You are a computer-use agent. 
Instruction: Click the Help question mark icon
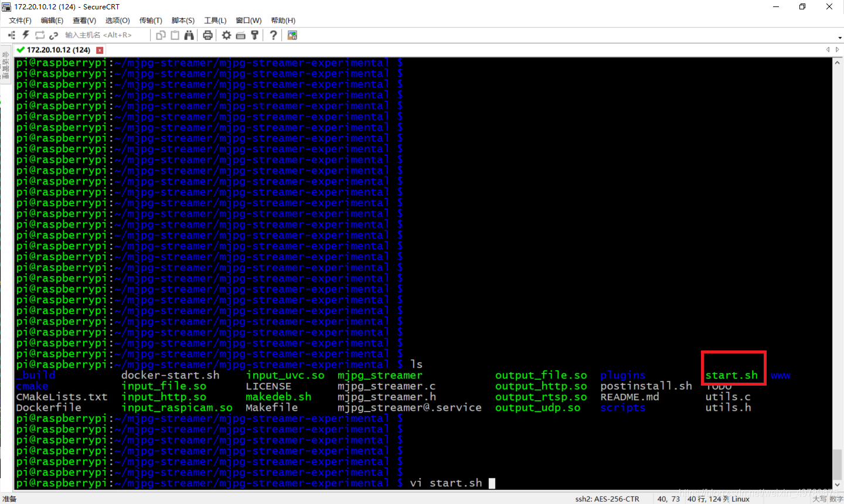[273, 35]
